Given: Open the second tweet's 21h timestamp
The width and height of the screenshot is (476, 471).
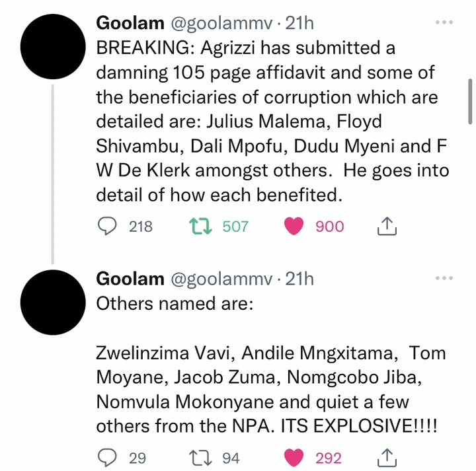Looking at the screenshot, I should coord(299,279).
